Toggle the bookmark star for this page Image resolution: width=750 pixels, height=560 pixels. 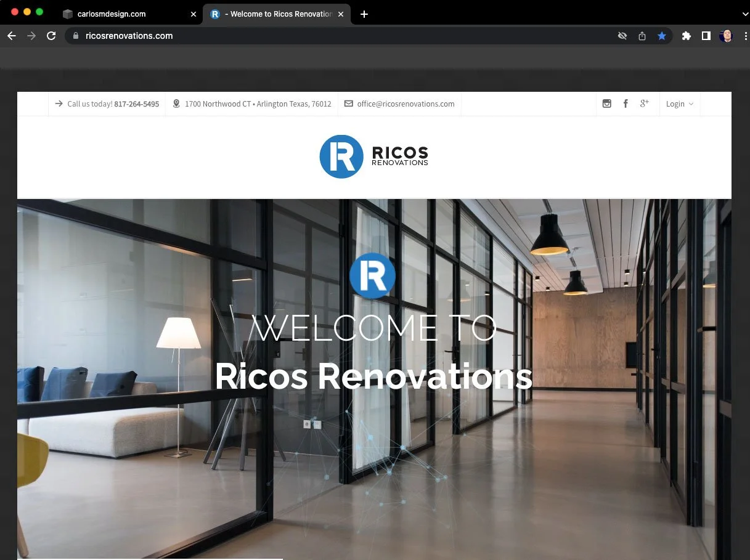[x=662, y=36]
